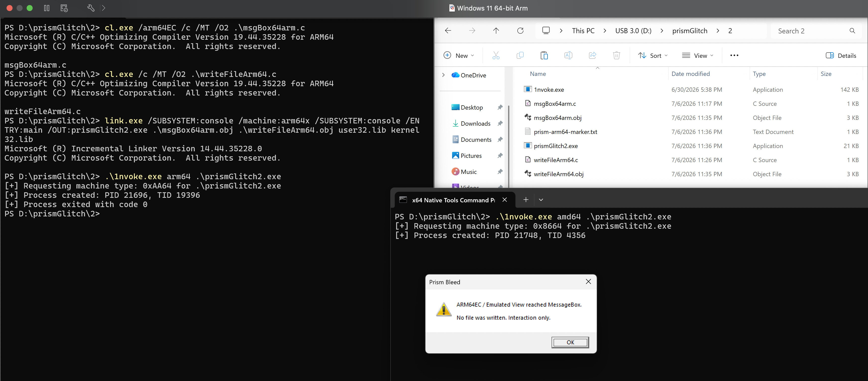
Task: Expand chevron after This PC breadcrumb
Action: click(605, 31)
